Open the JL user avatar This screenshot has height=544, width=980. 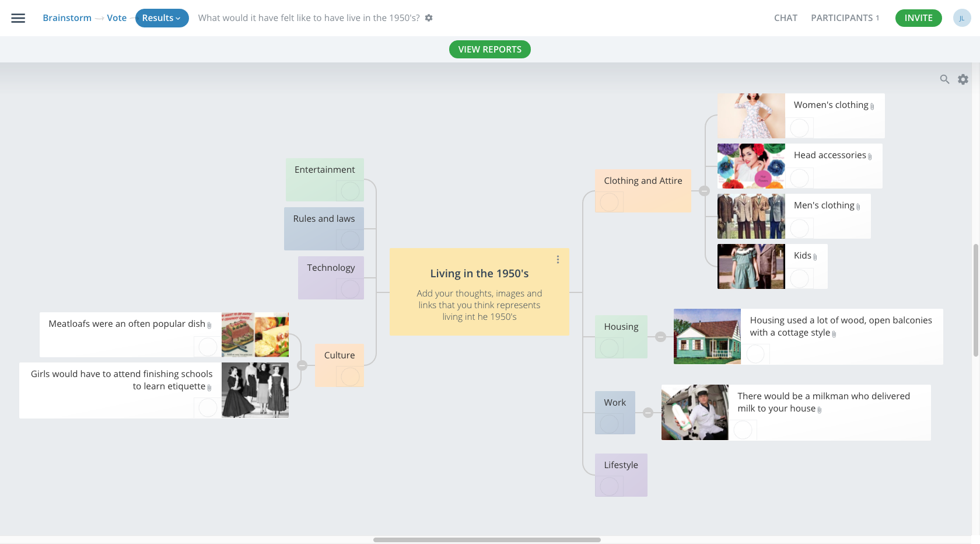point(962,18)
